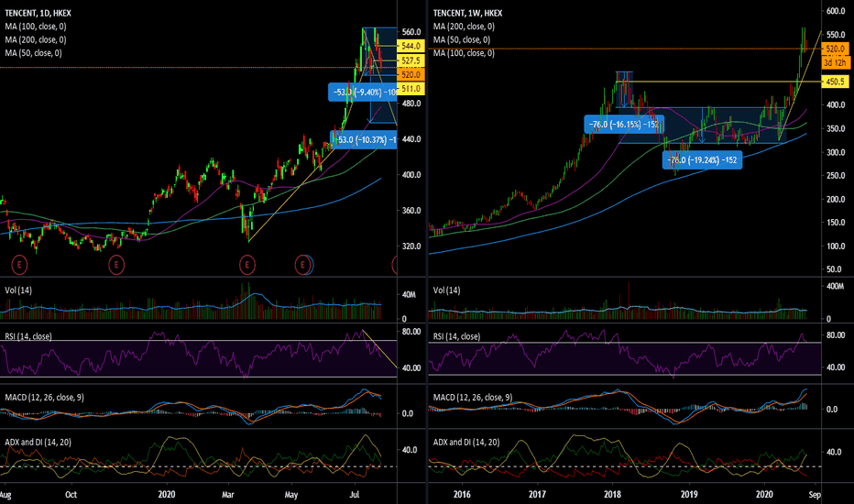Select the -53.0 (-10.37%) measurement label

pyautogui.click(x=364, y=139)
